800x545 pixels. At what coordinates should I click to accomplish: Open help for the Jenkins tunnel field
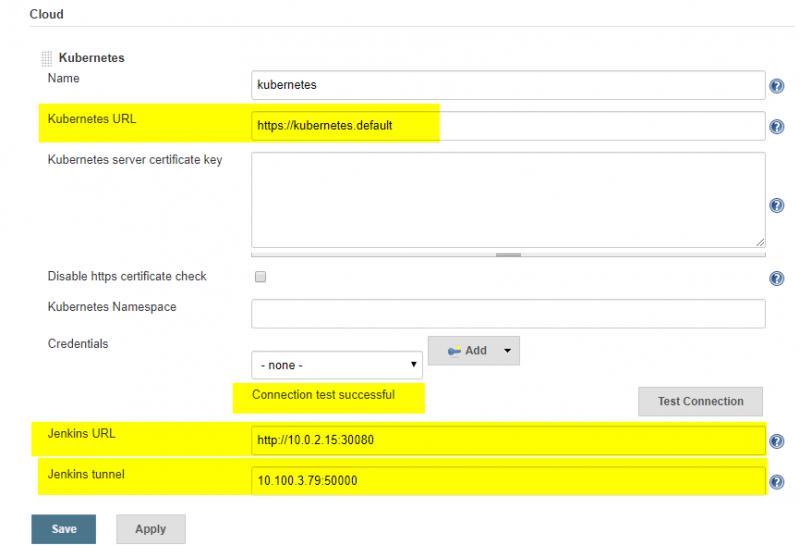(777, 482)
